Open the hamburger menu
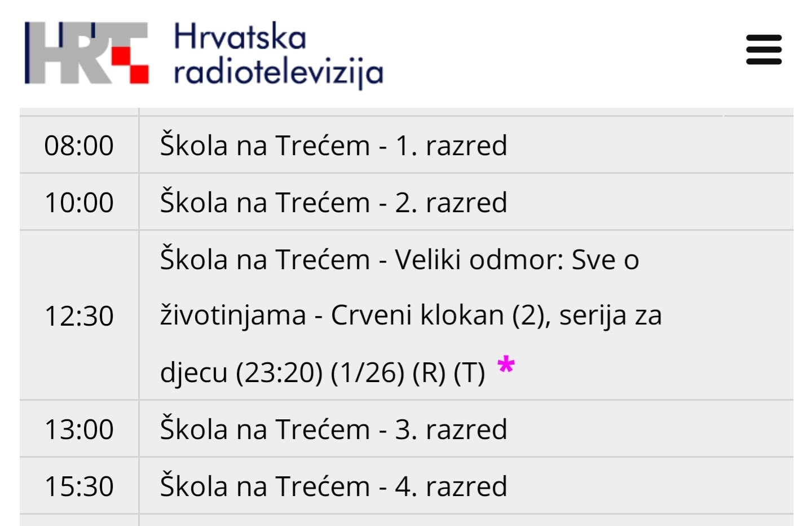This screenshot has height=526, width=812. click(x=764, y=50)
